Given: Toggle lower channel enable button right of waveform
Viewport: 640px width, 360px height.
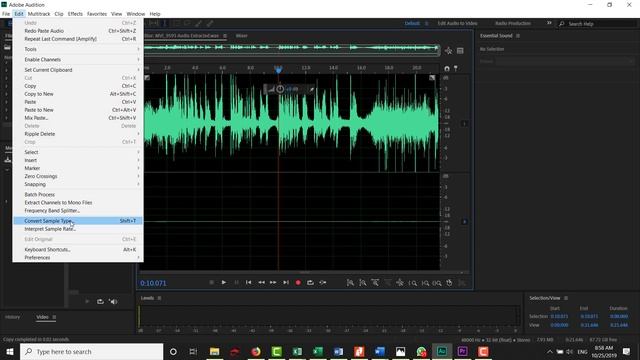Looking at the screenshot, I should coord(464,222).
